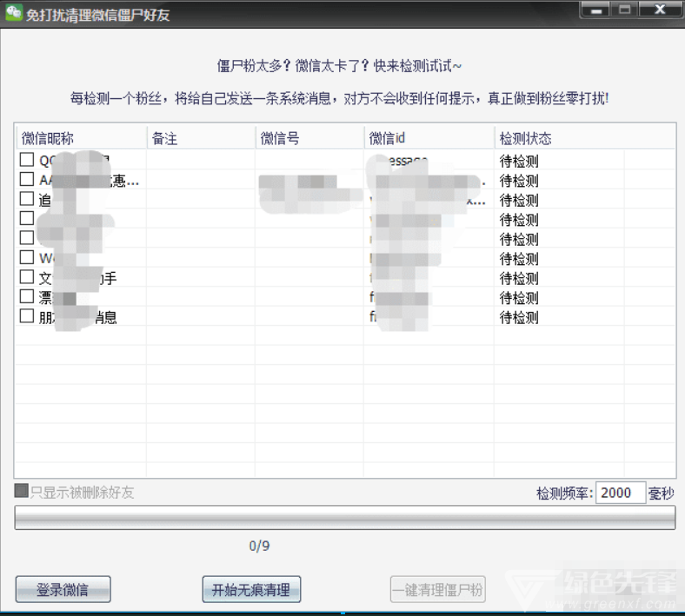The height and width of the screenshot is (616, 685).
Task: Click the detection progress bar
Action: coord(345,518)
